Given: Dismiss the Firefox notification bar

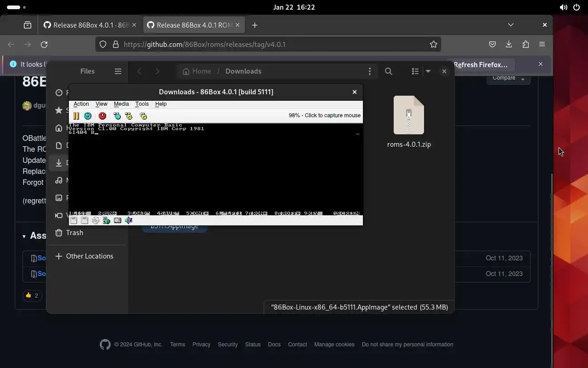Looking at the screenshot, I should point(541,64).
